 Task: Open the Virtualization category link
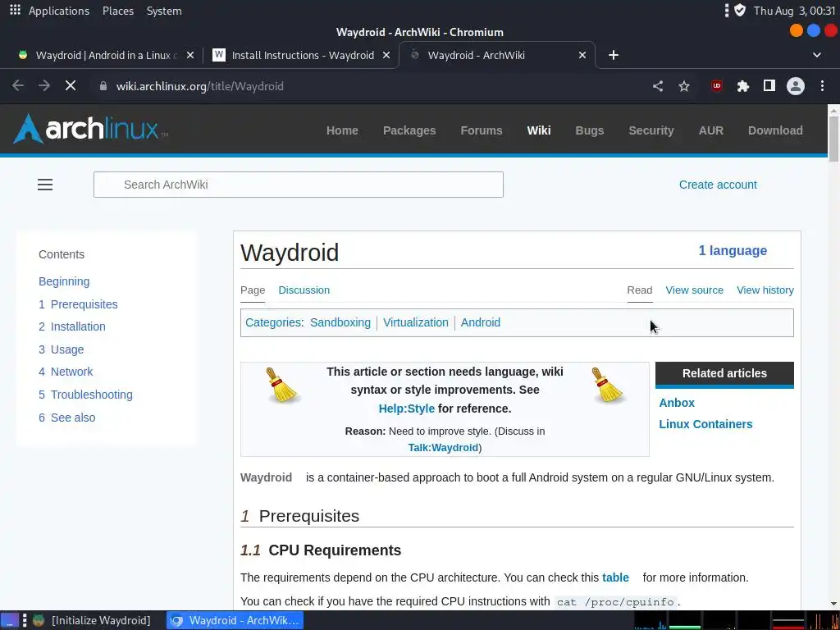pos(416,322)
